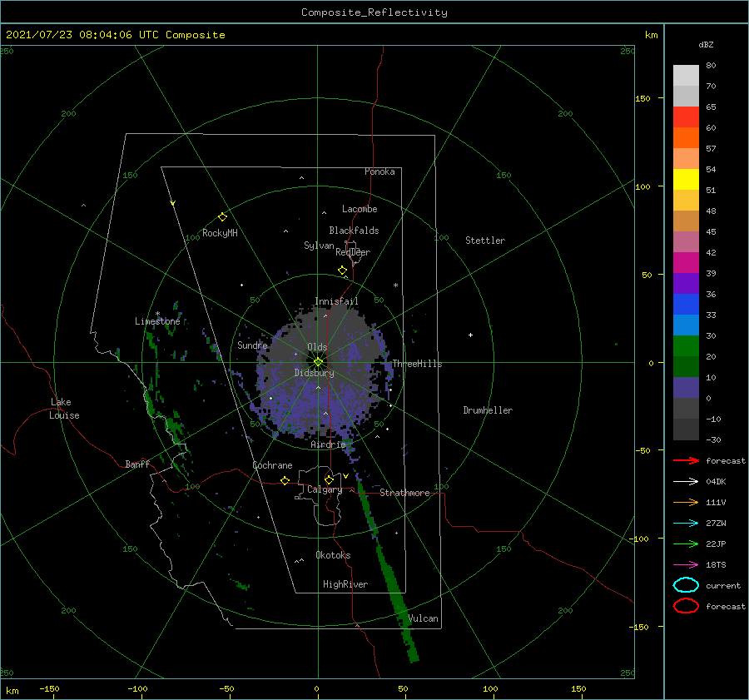Click the Lacombe label
This screenshot has width=749, height=700.
[x=360, y=209]
